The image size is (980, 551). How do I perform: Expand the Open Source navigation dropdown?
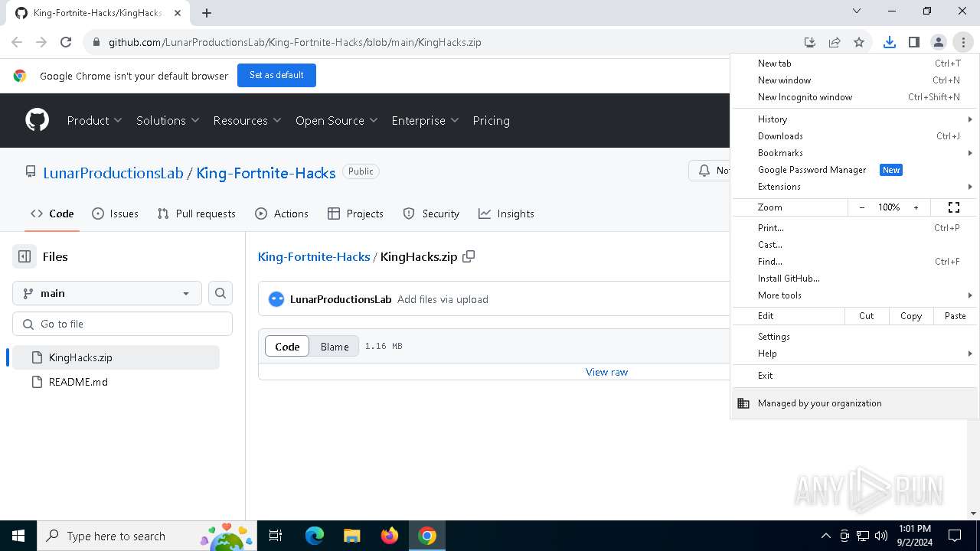pyautogui.click(x=337, y=120)
